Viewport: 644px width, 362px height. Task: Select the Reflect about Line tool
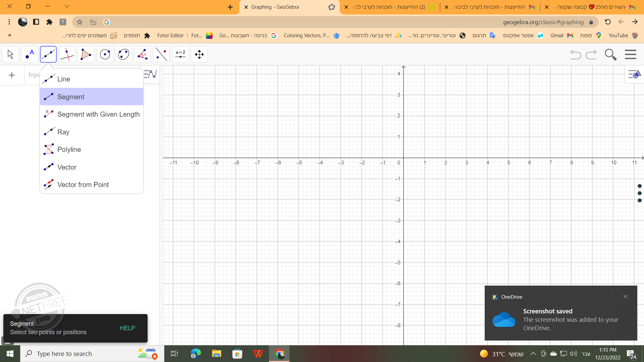pyautogui.click(x=161, y=54)
